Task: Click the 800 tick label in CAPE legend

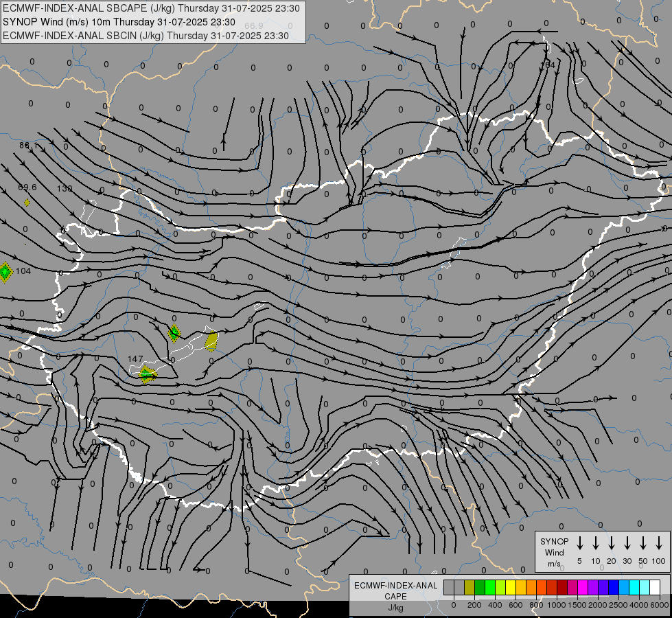Action: tap(536, 605)
